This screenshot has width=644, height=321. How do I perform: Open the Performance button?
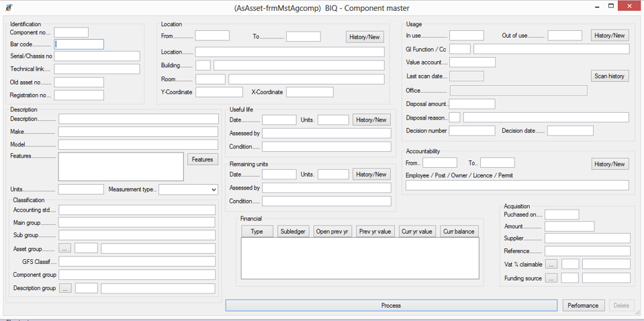tap(583, 305)
